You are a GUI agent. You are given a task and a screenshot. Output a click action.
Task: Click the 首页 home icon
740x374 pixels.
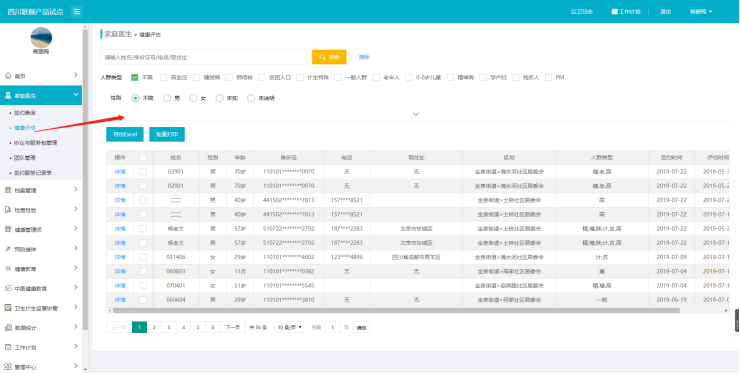point(8,76)
